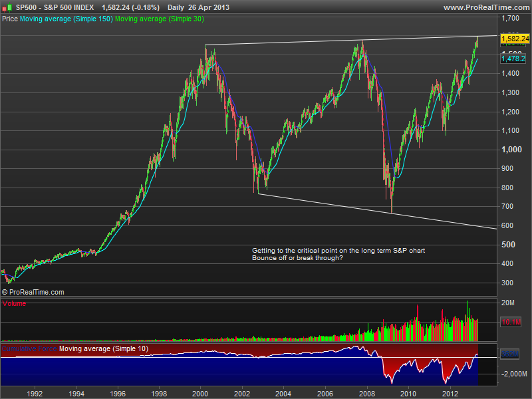532x399 pixels.
Task: Click the 600 price axis label
Action: (507, 225)
